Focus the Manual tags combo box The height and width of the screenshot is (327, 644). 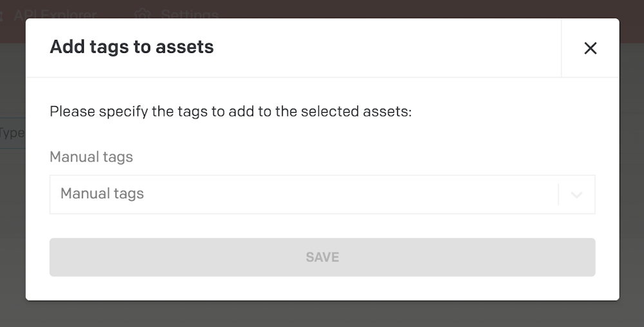[x=303, y=194]
